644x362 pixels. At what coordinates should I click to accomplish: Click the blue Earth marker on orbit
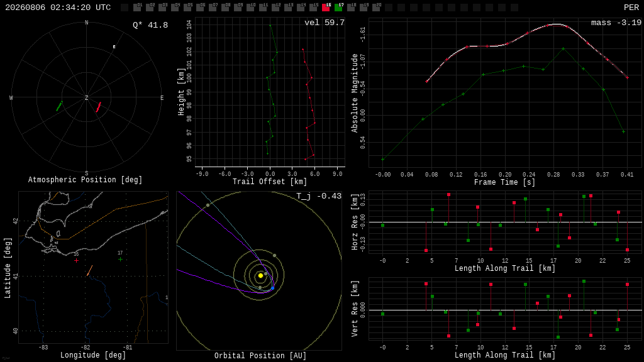(x=272, y=288)
